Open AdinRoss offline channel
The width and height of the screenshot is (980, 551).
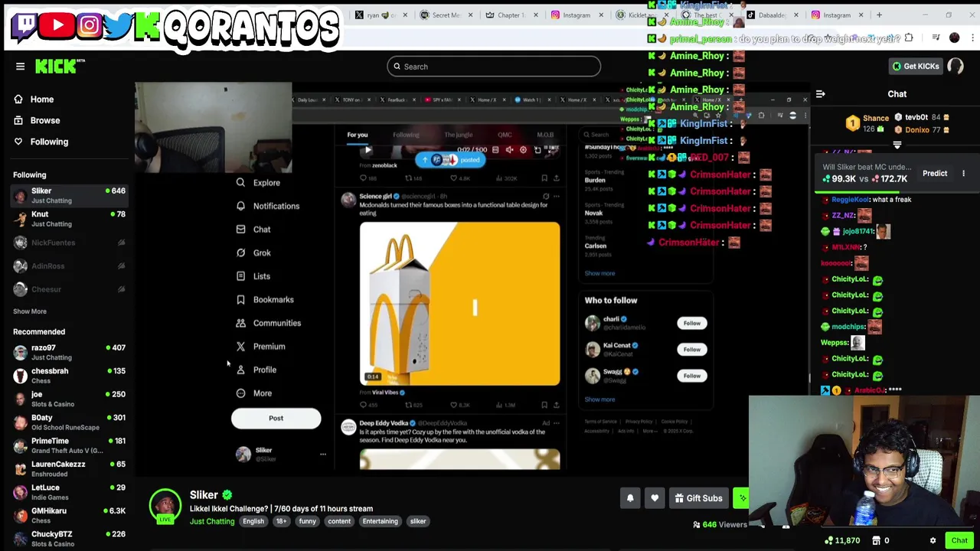69,266
